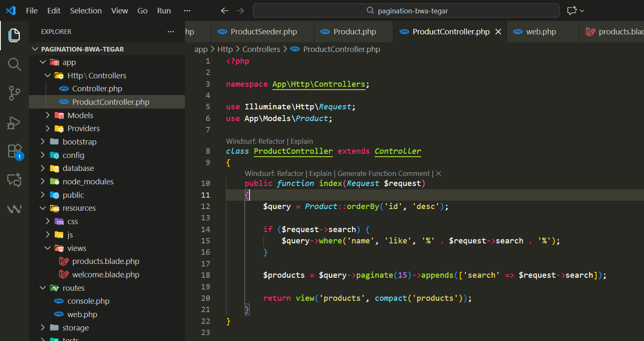Expand the Models folder
644x341 pixels.
coord(80,115)
